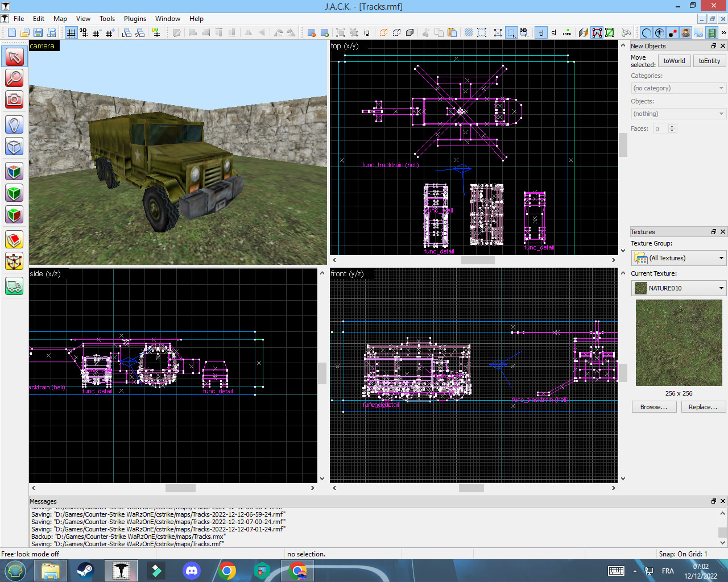Viewport: 728px width, 582px height.
Task: Select the Magnify zoom tool
Action: click(x=14, y=78)
